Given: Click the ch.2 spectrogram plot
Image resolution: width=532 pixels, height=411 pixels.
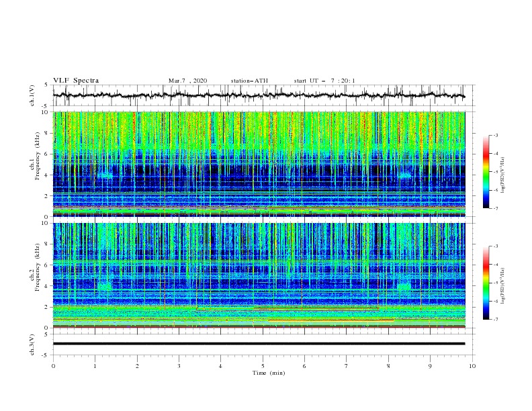Looking at the screenshot, I should pyautogui.click(x=259, y=275).
